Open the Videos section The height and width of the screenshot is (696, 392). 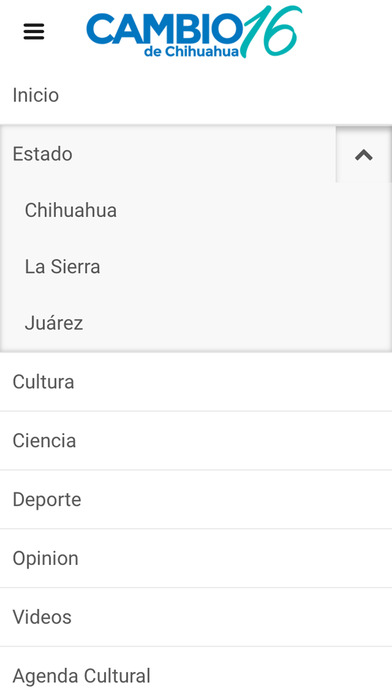tap(196, 617)
